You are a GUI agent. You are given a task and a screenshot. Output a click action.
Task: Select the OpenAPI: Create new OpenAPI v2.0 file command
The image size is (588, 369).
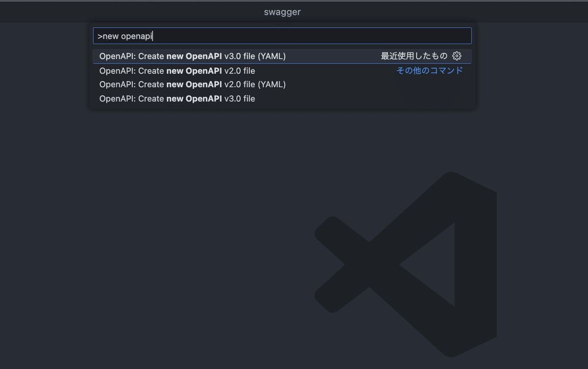177,70
